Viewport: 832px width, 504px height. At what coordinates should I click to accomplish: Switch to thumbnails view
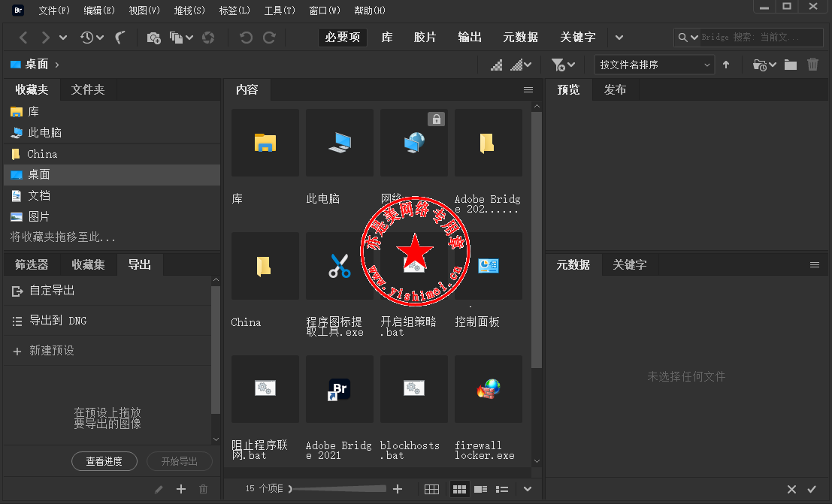[459, 489]
